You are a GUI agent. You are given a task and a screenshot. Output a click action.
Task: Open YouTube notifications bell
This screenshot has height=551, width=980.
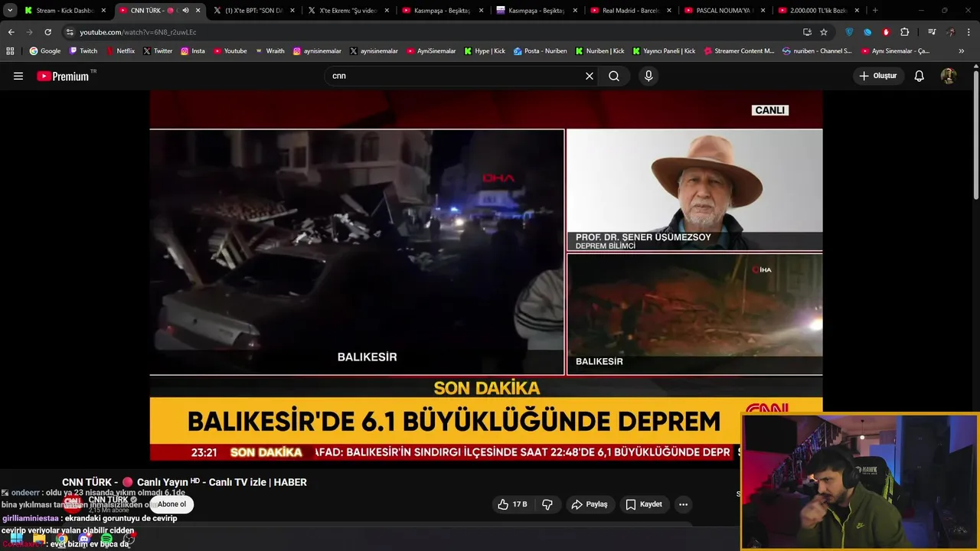click(920, 76)
